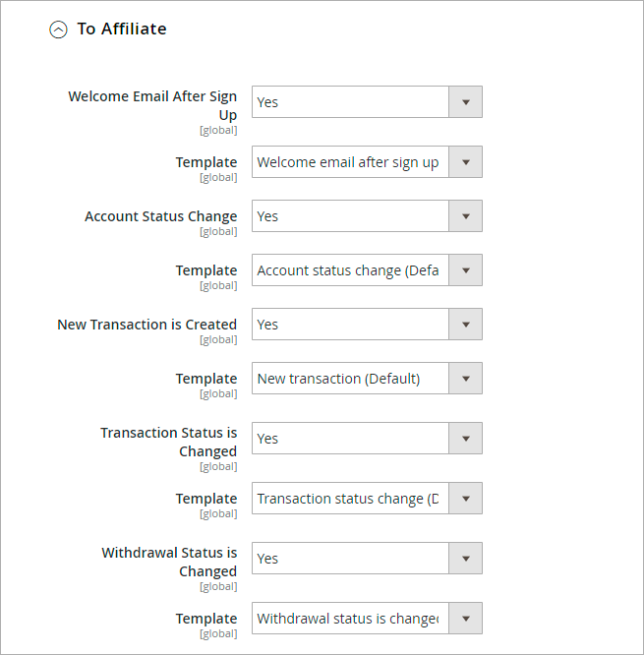Click Template label beside 'Withdrawal status is changed' select

(205, 619)
